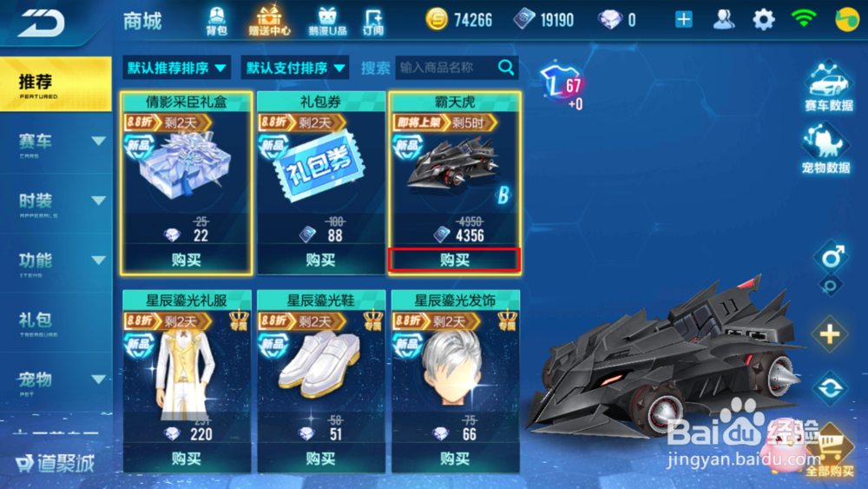The width and height of the screenshot is (868, 489).
Task: Open the settings gear icon
Action: click(763, 20)
